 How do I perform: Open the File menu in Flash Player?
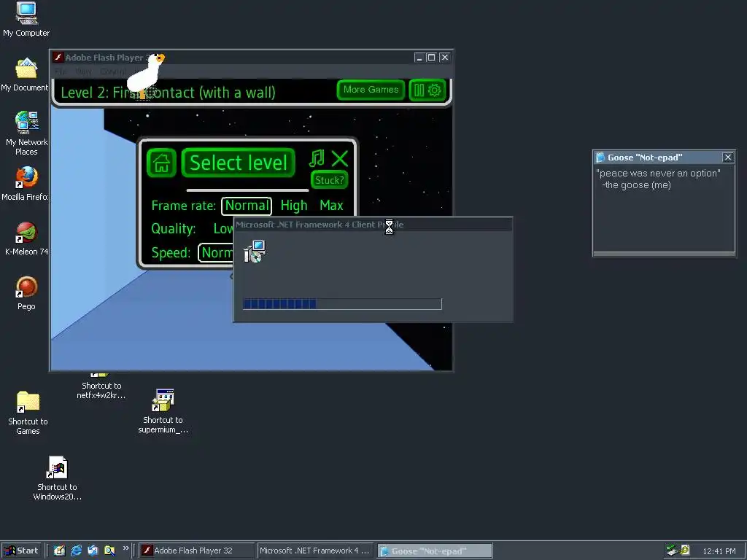(x=61, y=71)
